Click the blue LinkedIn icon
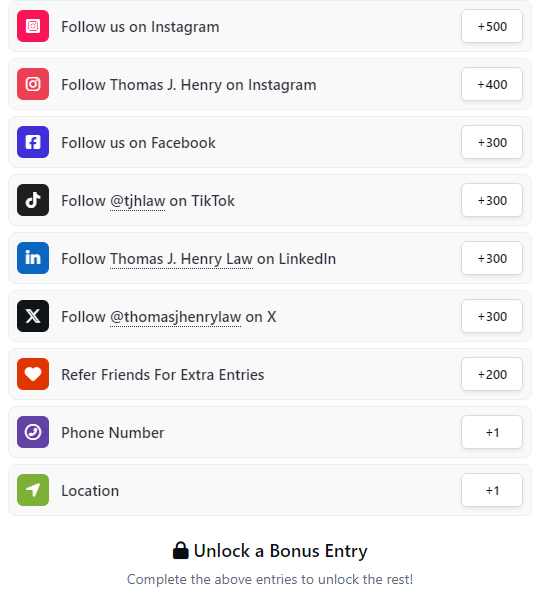The image size is (540, 611). (33, 258)
